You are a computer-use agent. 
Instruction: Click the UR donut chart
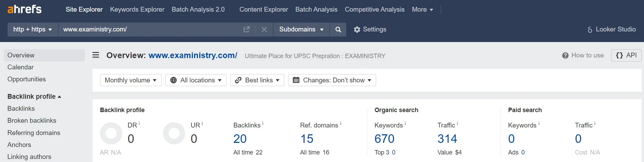tap(174, 133)
